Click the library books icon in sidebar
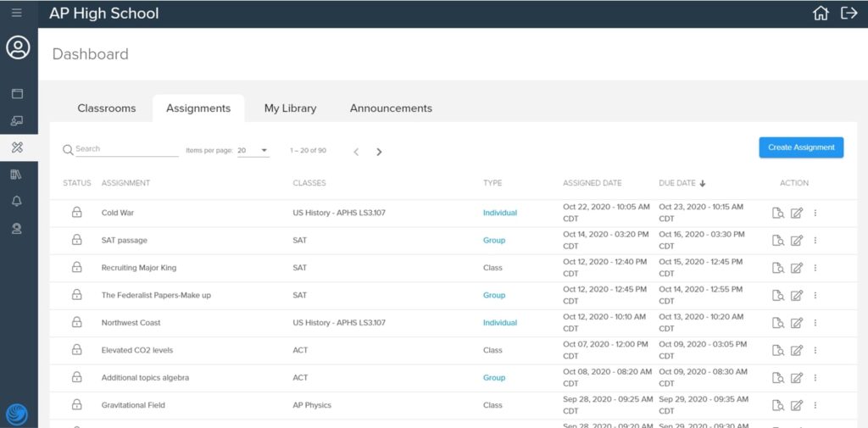The width and height of the screenshot is (868, 428). point(17,175)
